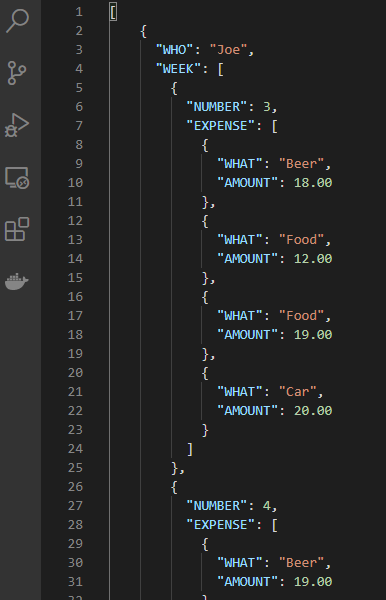Click the "WEEK" key on line 4

[x=178, y=69]
